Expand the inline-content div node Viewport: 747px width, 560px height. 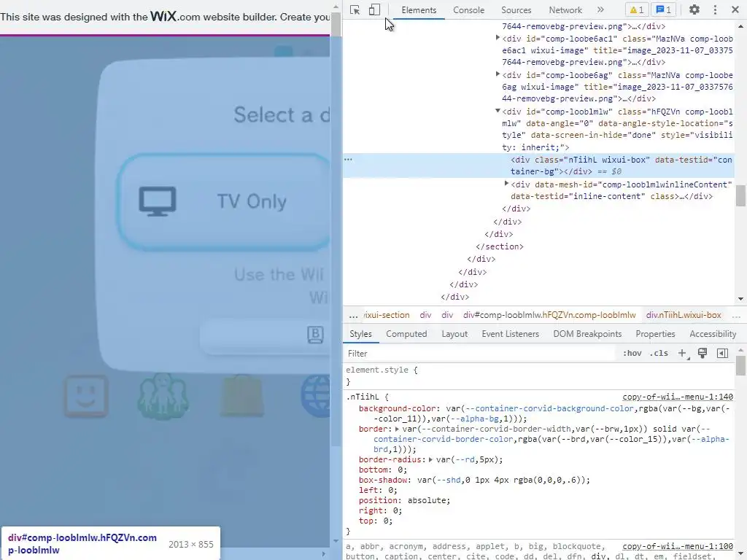(x=507, y=183)
